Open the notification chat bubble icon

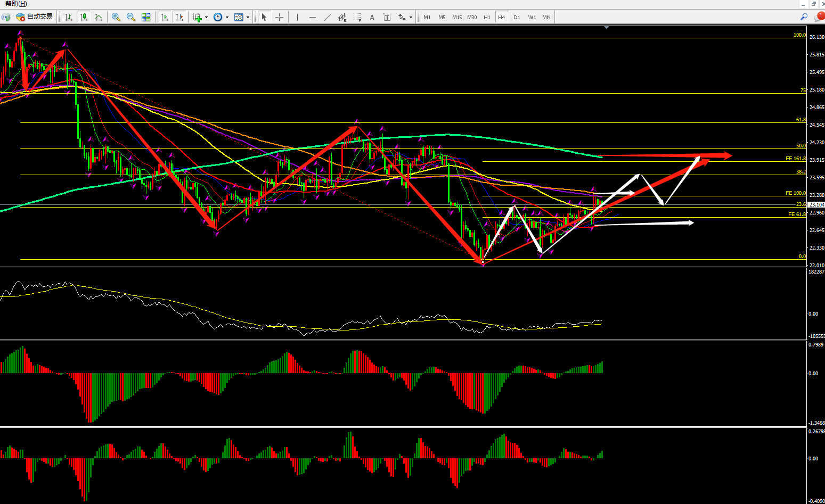tap(819, 17)
